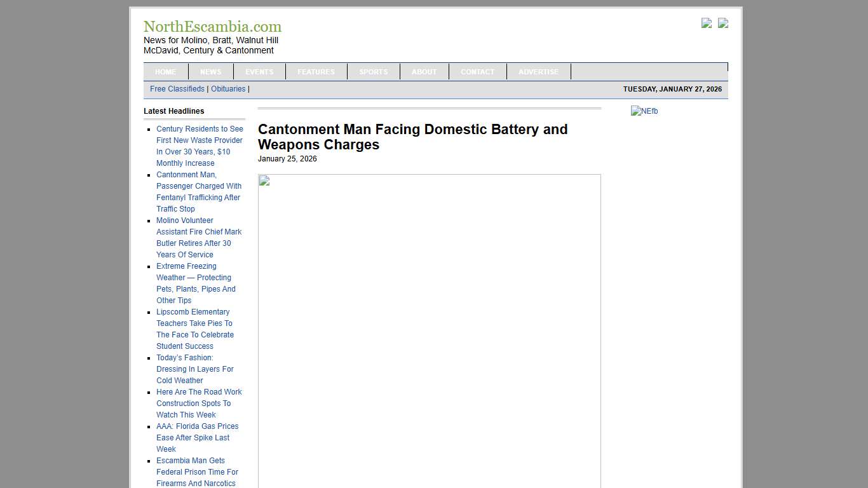Viewport: 868px width, 488px height.
Task: Click the fentanyl trafficking headline
Action: (x=199, y=191)
